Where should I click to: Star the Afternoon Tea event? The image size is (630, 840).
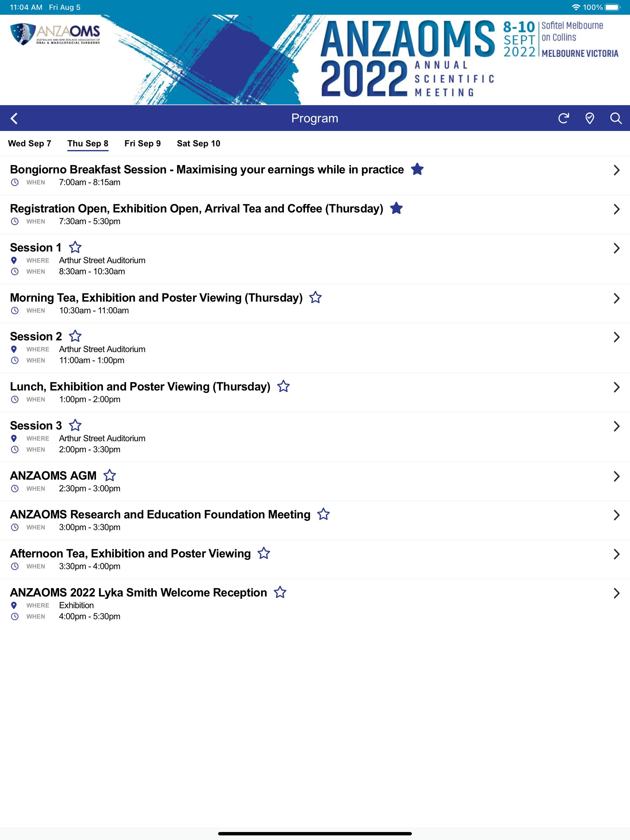point(264,554)
